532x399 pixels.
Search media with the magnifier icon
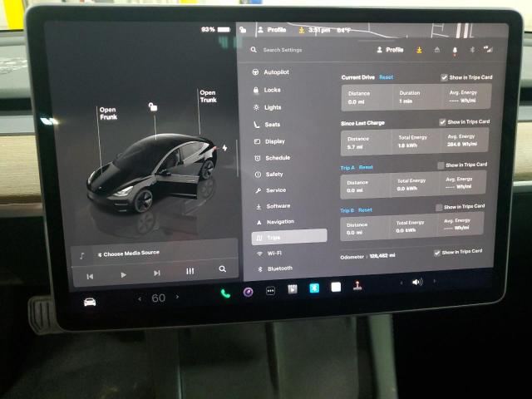pyautogui.click(x=222, y=268)
